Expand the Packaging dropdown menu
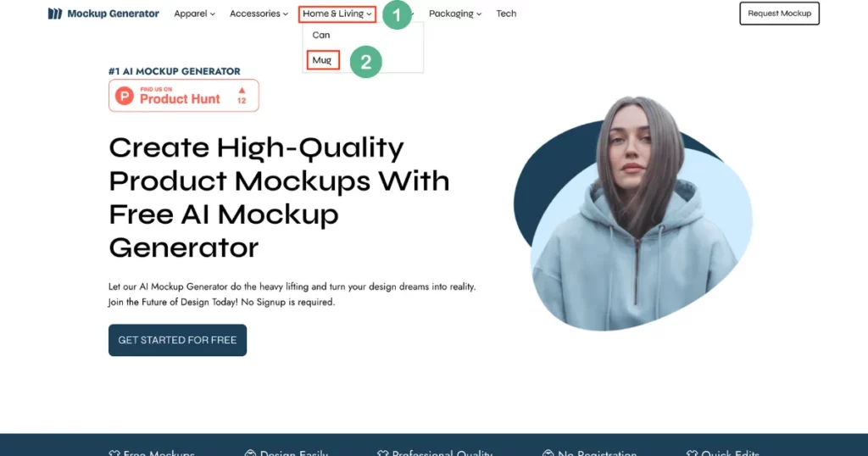The width and height of the screenshot is (868, 456). [454, 14]
